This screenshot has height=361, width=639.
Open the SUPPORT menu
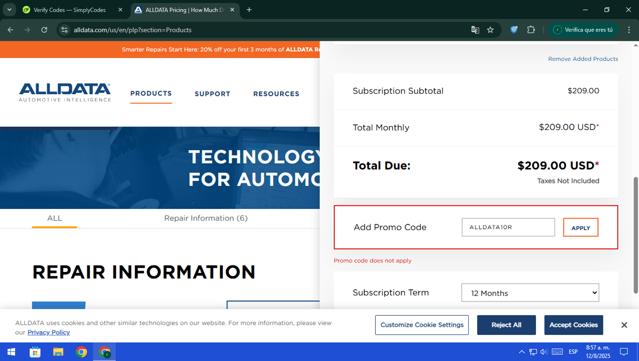point(212,94)
